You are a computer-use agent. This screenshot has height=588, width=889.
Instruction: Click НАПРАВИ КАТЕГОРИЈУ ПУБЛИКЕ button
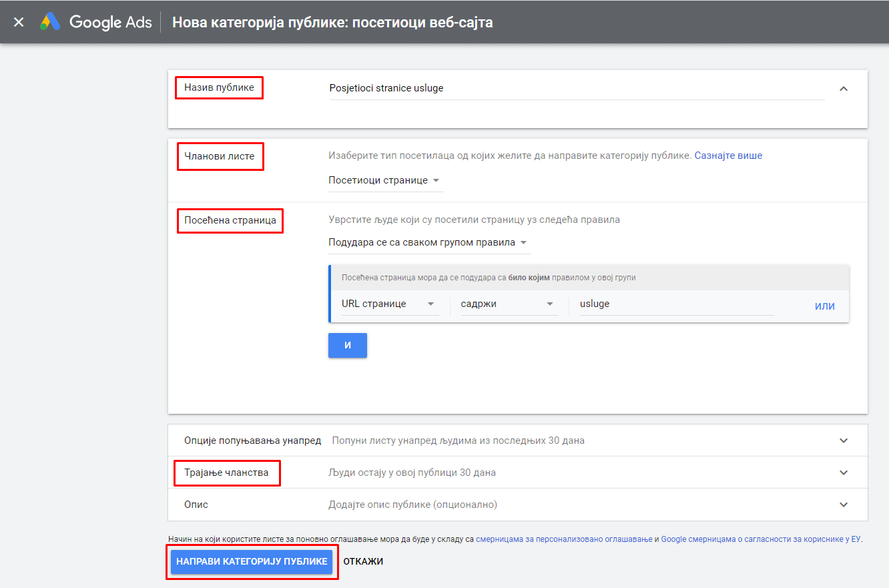coord(252,561)
